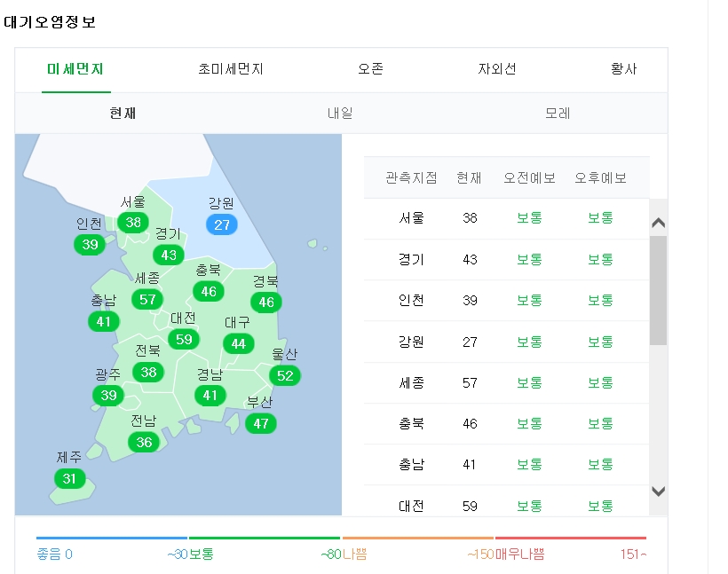The width and height of the screenshot is (728, 574).
Task: Open the 초미세먼지 tab
Action: 231,69
